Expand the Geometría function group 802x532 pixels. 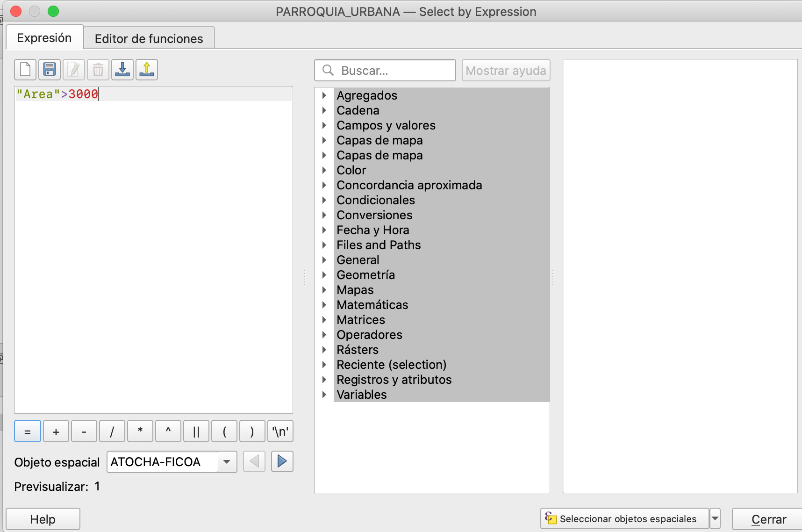tap(324, 275)
